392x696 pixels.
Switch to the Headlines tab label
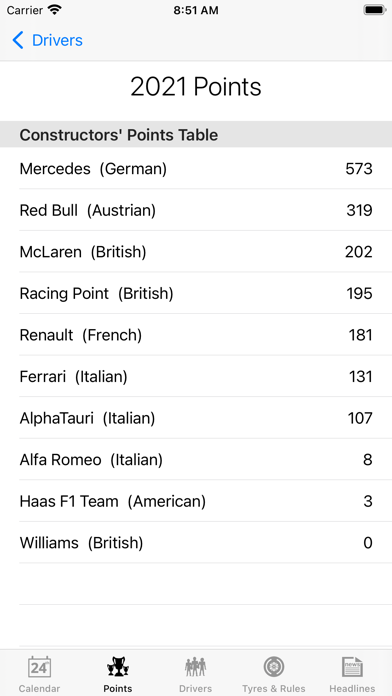coord(352,688)
